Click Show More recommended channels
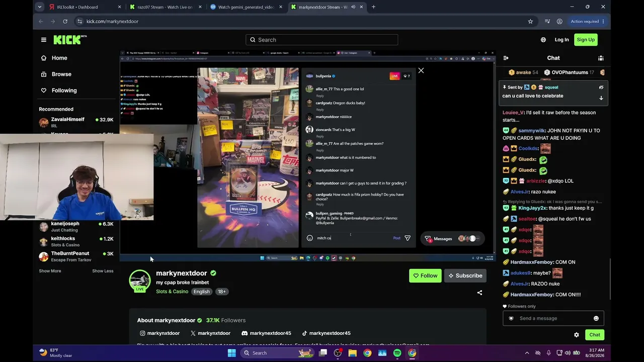 point(50,271)
